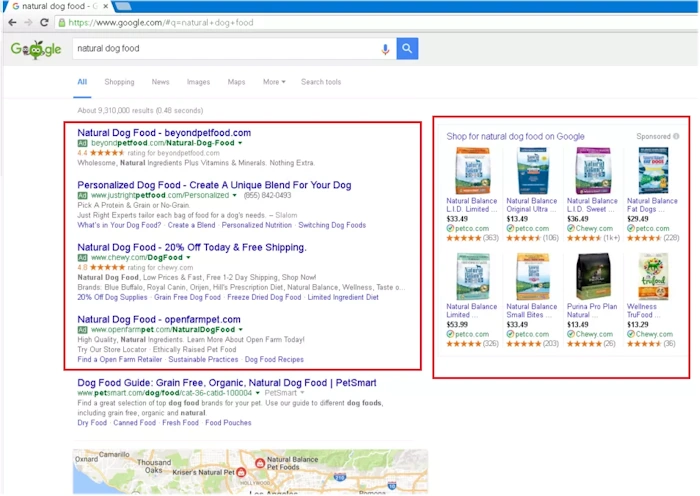Click the Kriser's Natural Pet map pin
The width and height of the screenshot is (700, 496).
[241, 472]
